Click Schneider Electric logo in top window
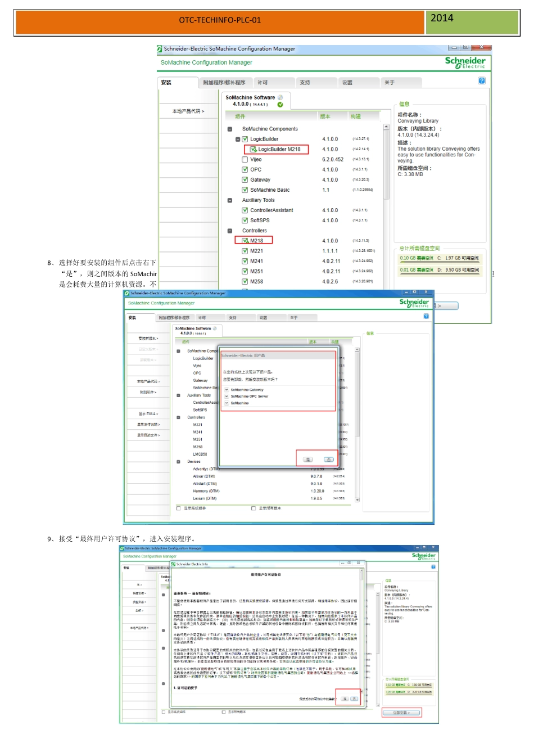534x756 pixels. (465, 62)
